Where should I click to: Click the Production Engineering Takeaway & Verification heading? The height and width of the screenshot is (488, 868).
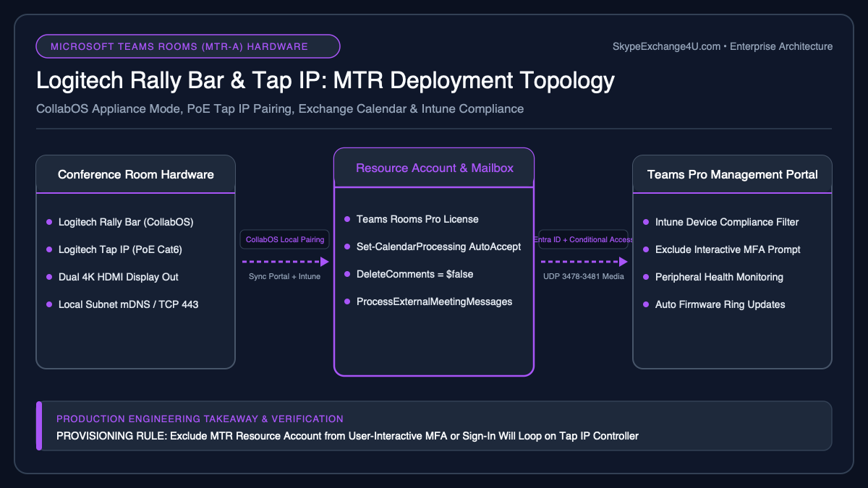point(200,419)
